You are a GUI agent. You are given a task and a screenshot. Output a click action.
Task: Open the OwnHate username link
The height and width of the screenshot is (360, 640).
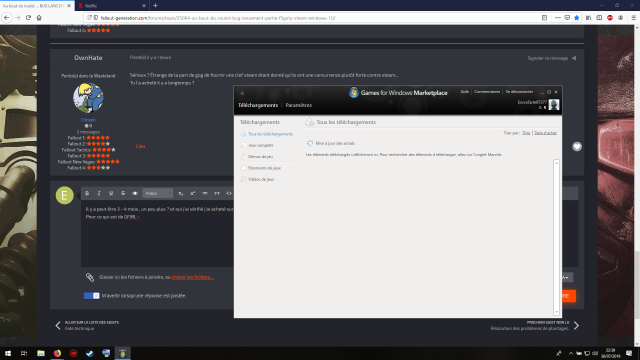pyautogui.click(x=88, y=58)
